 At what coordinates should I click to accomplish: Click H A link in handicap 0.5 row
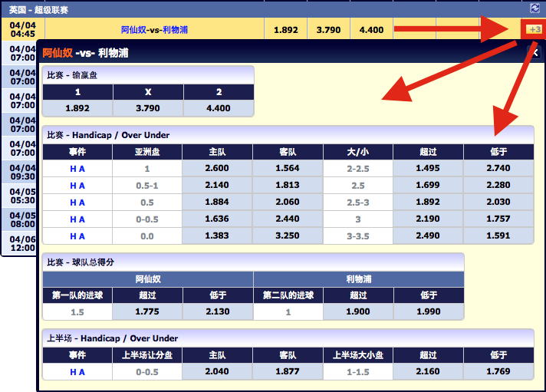coord(77,203)
